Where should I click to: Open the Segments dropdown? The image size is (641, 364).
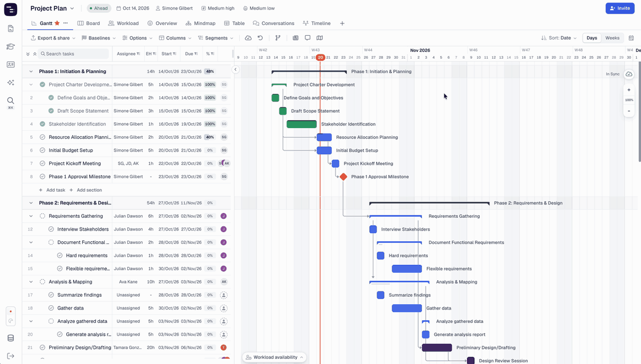tap(216, 38)
